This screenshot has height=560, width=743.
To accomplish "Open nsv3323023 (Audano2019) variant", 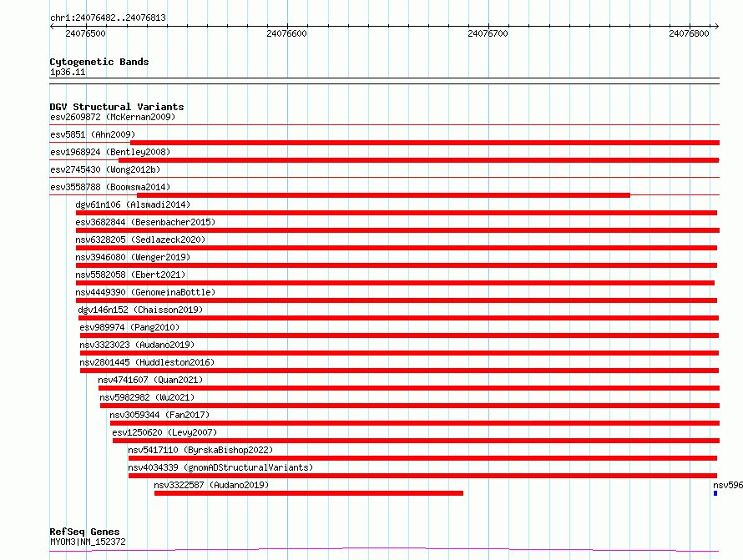I will pos(137,345).
